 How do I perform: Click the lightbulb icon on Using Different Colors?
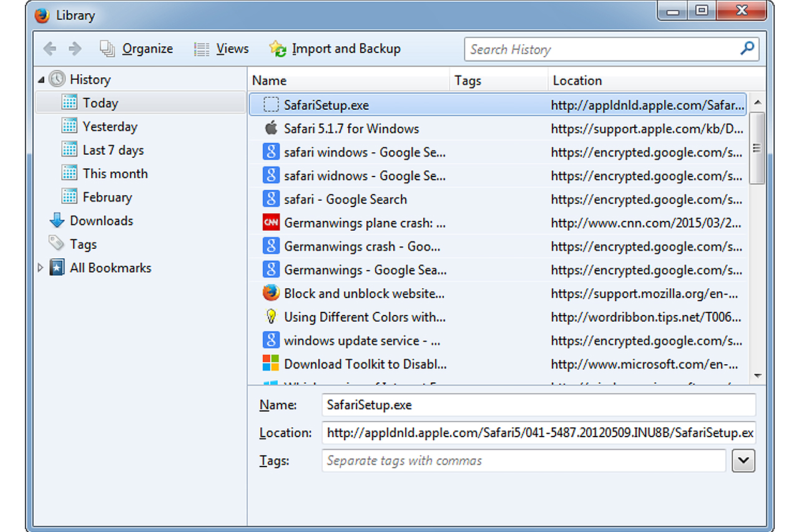[271, 316]
